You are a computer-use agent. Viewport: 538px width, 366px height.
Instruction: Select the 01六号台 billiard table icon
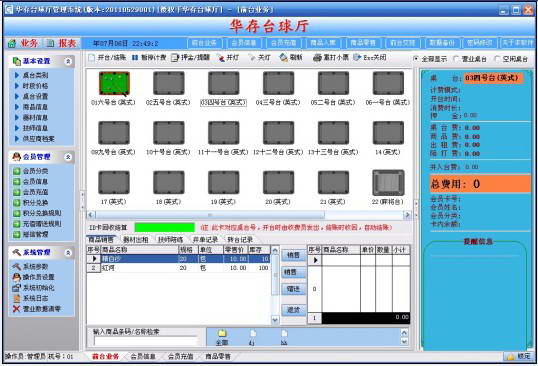pyautogui.click(x=114, y=83)
